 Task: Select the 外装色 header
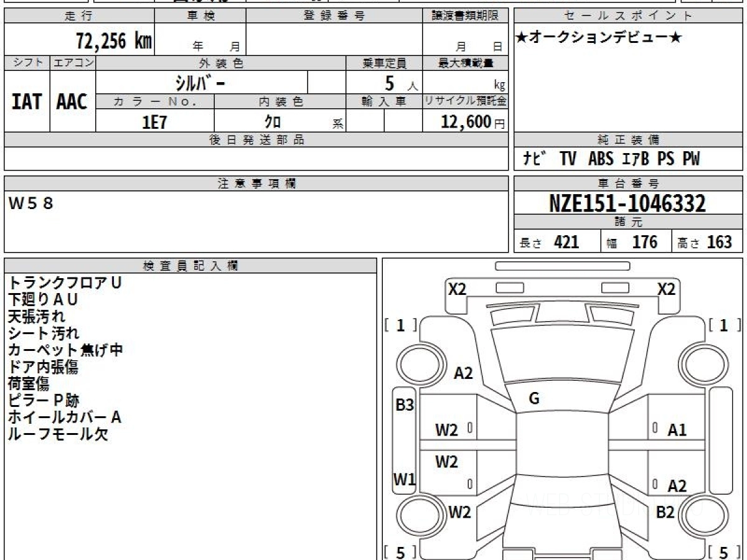coord(221,63)
